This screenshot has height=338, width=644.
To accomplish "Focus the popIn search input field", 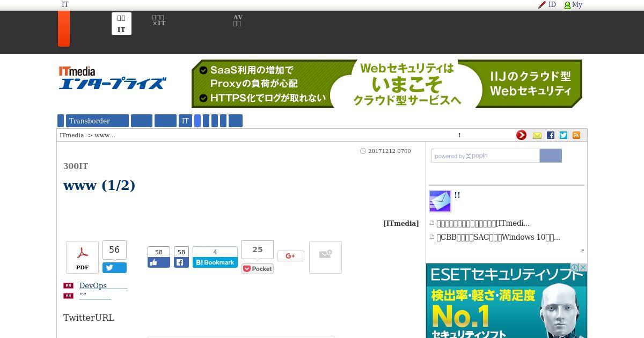I will pyautogui.click(x=486, y=156).
